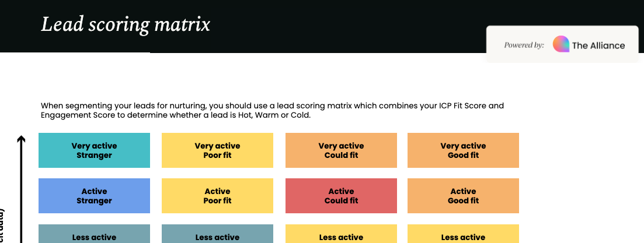Select the first Less active grey-blue box
644x243 pixels.
94,234
